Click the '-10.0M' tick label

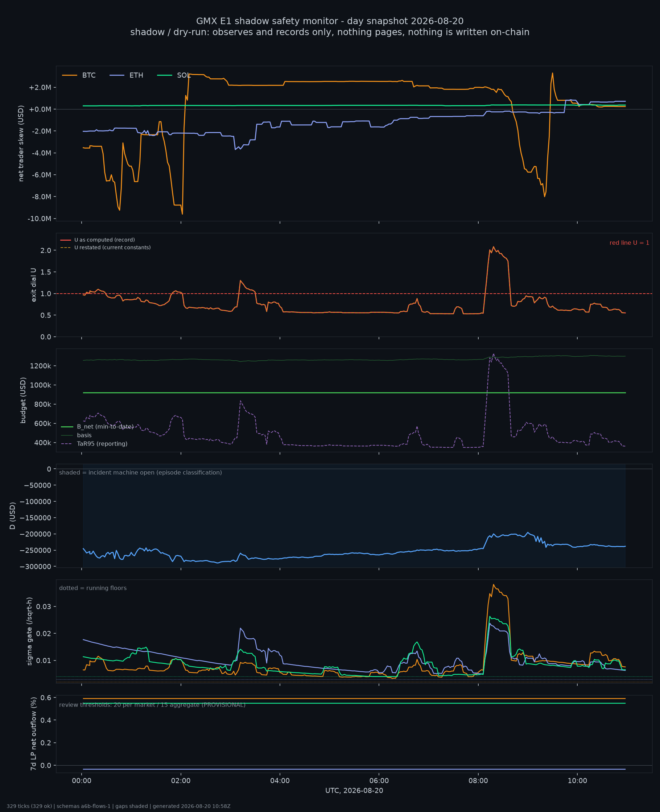point(39,219)
